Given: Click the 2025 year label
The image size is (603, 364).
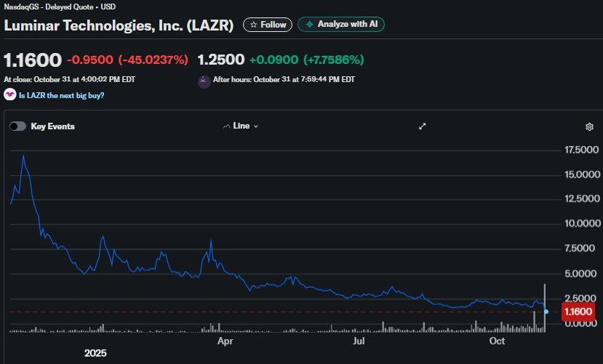Looking at the screenshot, I should [95, 353].
